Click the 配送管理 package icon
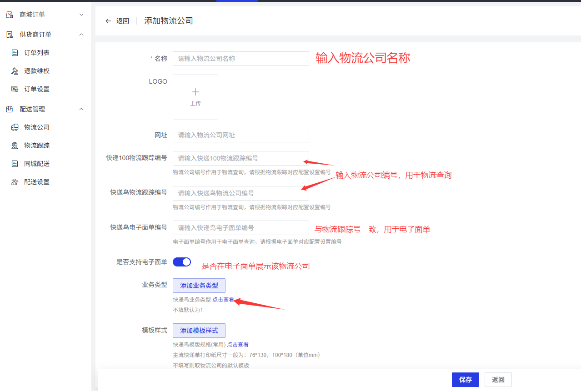The image size is (581, 392). point(9,109)
